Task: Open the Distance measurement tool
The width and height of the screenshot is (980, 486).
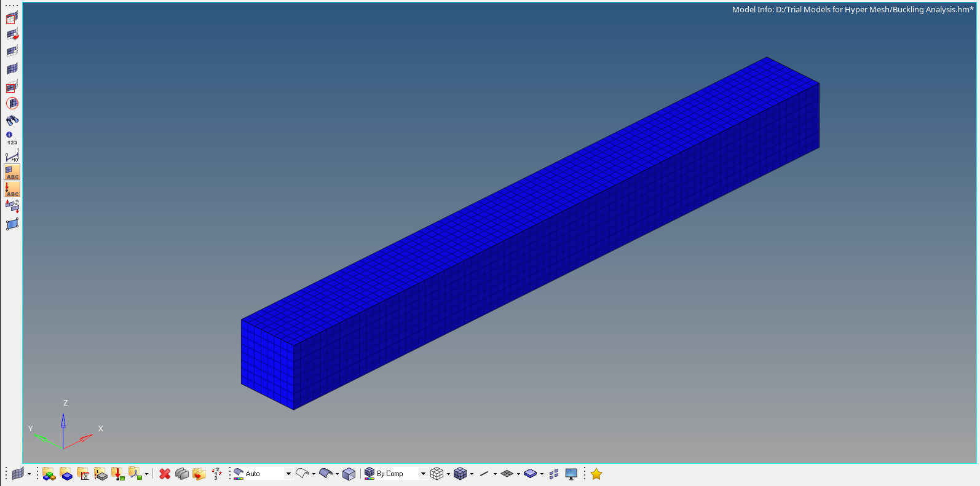Action: click(12, 155)
